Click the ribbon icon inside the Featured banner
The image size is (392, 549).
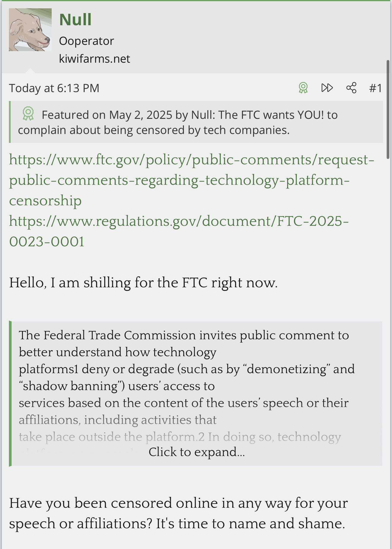point(28,114)
